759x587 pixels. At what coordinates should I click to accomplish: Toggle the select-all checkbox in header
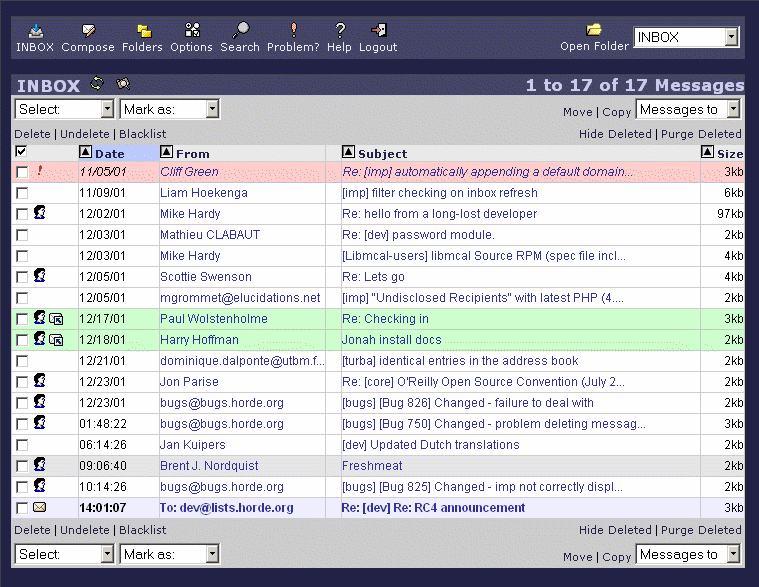pyautogui.click(x=21, y=152)
